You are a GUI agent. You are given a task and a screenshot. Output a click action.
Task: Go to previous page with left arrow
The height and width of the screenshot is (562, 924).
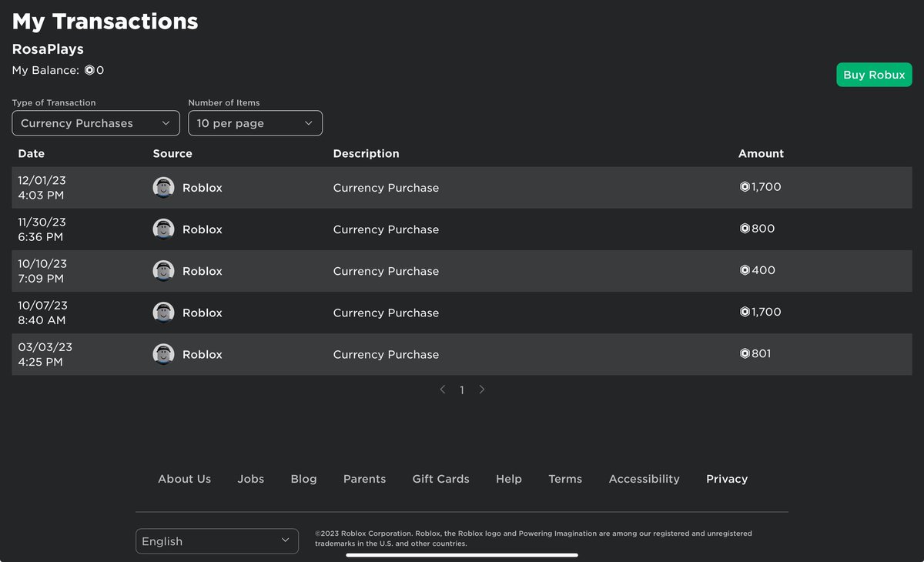coord(443,390)
